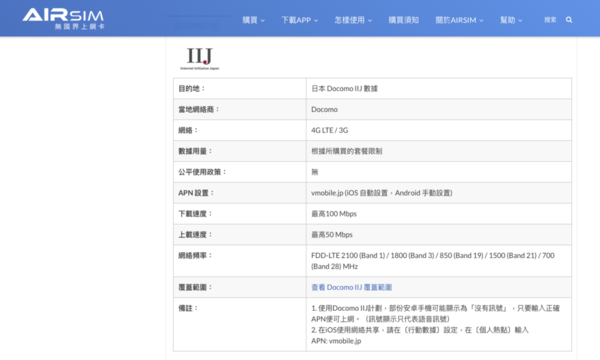Image resolution: width=600 pixels, height=360 pixels.
Task: Click the IIJ logo image
Action: [x=200, y=59]
